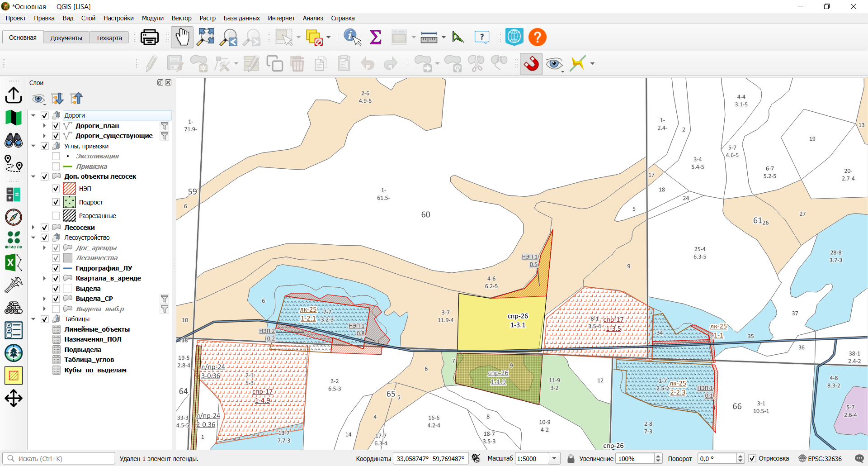Open the print layout printer icon
Screen dimensions: 868x466
point(149,37)
